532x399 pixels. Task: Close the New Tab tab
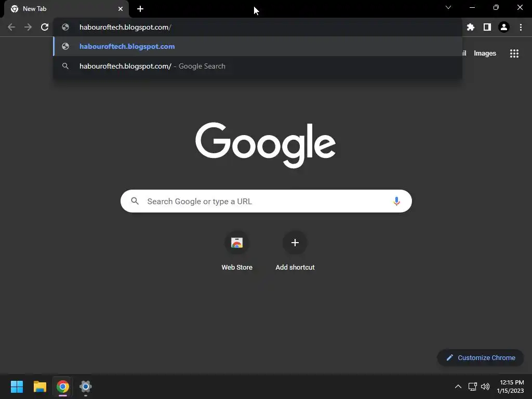[121, 9]
